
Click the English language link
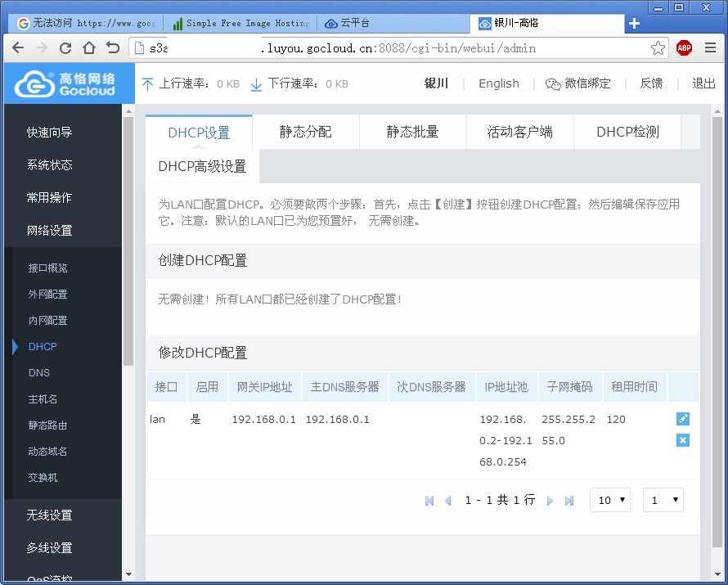point(499,83)
